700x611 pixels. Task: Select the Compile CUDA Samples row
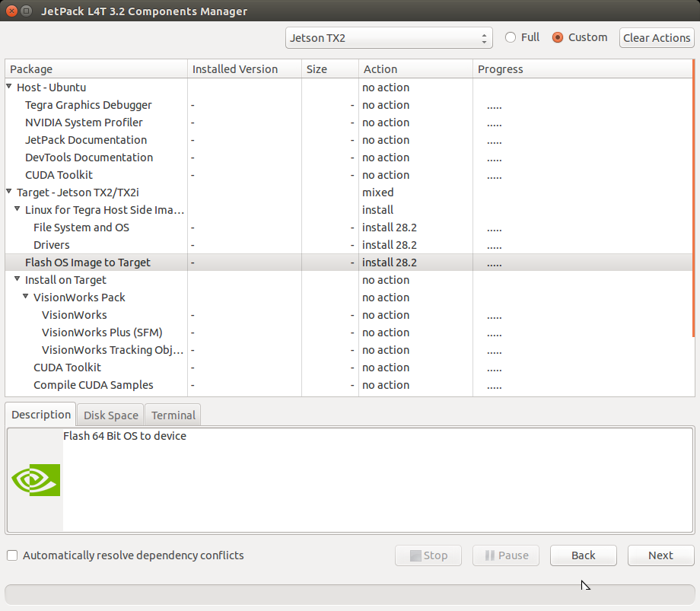[93, 385]
